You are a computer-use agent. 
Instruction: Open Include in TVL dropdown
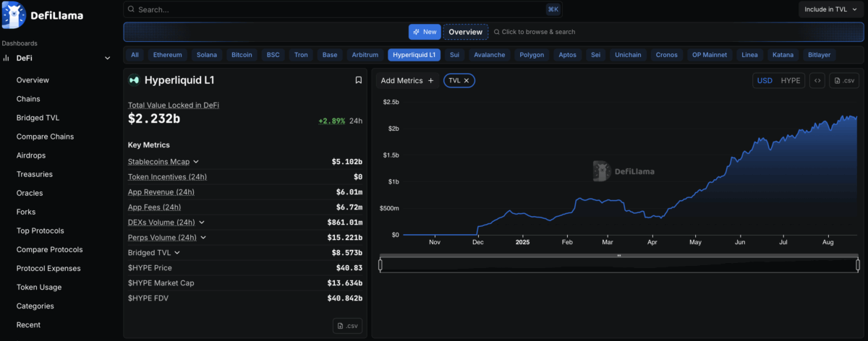pyautogui.click(x=832, y=9)
